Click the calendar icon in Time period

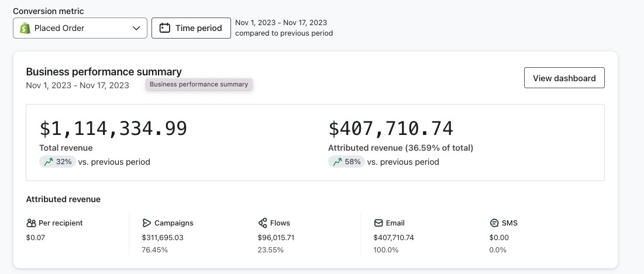(x=165, y=28)
